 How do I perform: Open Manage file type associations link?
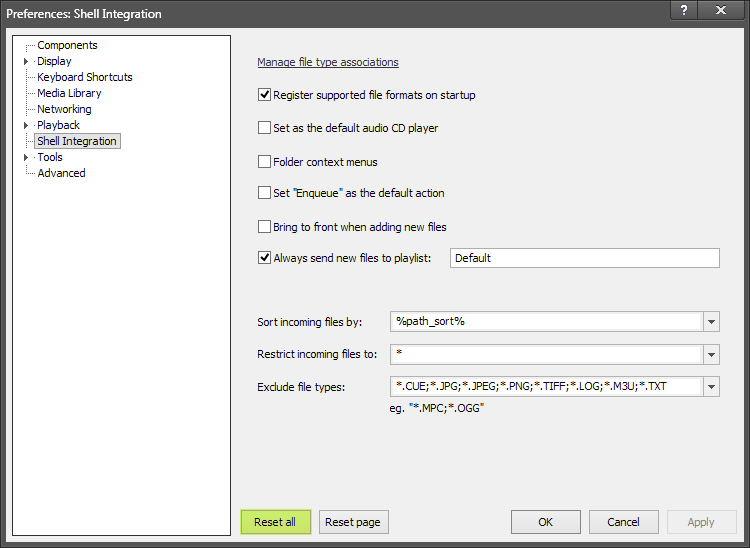pyautogui.click(x=327, y=62)
